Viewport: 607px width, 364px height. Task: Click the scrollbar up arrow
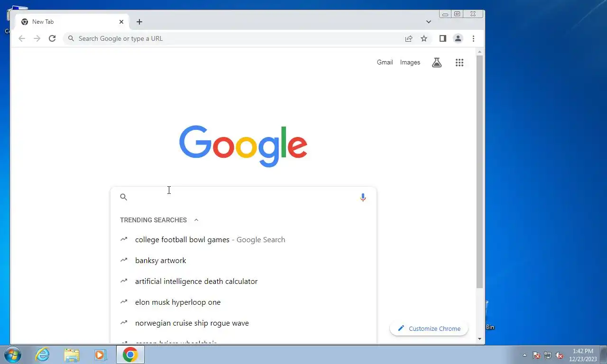(479, 51)
